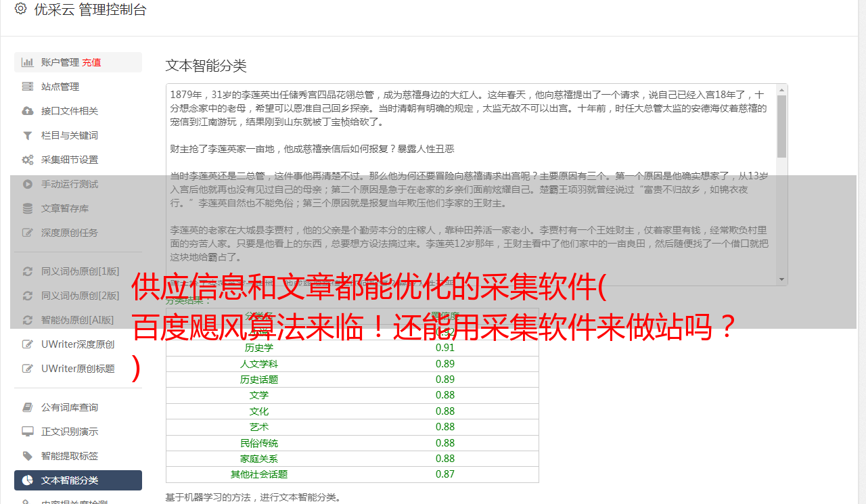866x504 pixels.
Task: Open 接口文件相关 in sidebar
Action: click(x=78, y=111)
